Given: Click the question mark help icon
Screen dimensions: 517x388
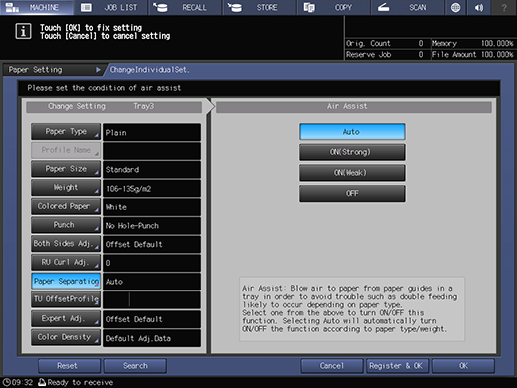Looking at the screenshot, I should (x=504, y=7).
